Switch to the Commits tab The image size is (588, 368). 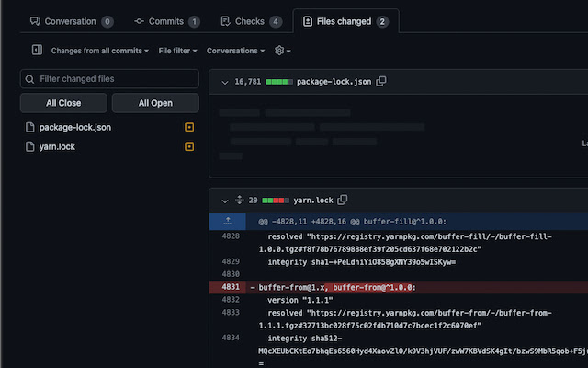pyautogui.click(x=166, y=20)
